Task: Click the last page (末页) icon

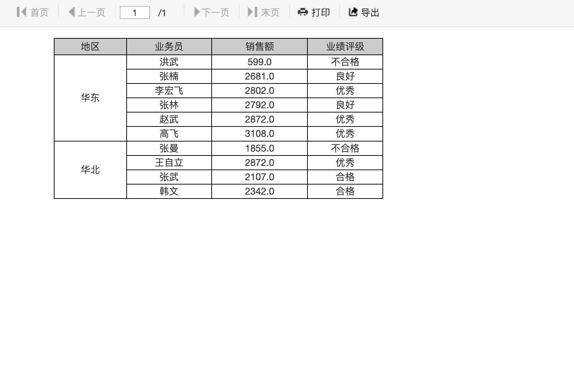Action: tap(253, 12)
